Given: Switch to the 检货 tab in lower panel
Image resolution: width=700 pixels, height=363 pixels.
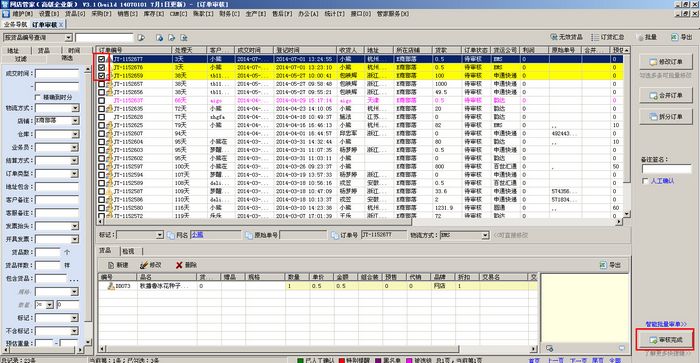Looking at the screenshot, I should [x=128, y=251].
